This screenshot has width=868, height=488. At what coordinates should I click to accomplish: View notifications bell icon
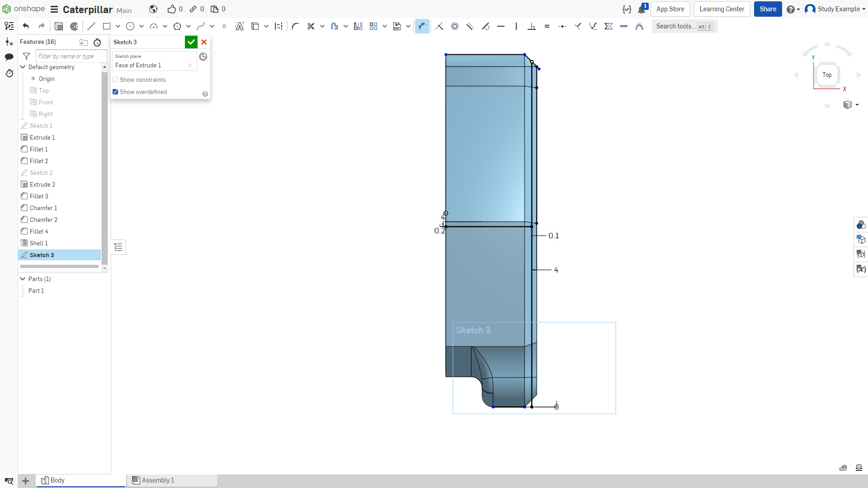(642, 9)
